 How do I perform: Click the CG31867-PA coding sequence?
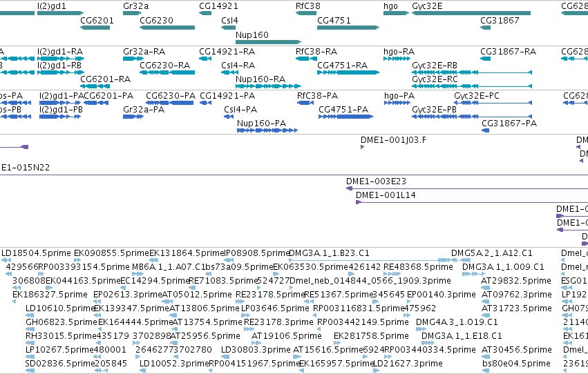[x=485, y=130]
